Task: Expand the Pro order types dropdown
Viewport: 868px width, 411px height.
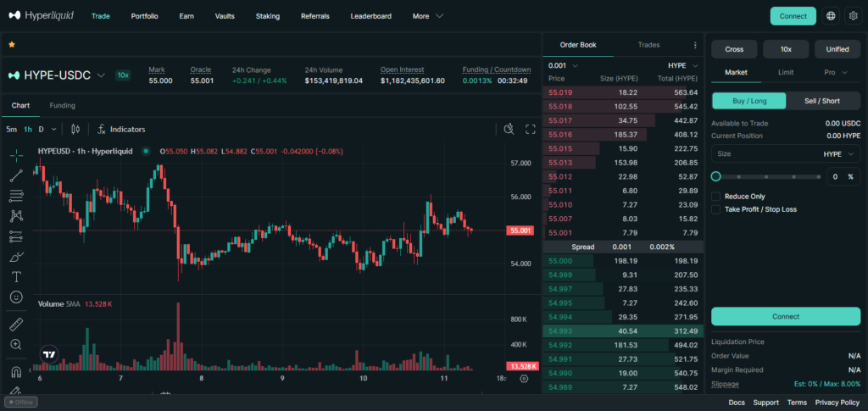Action: pyautogui.click(x=835, y=73)
